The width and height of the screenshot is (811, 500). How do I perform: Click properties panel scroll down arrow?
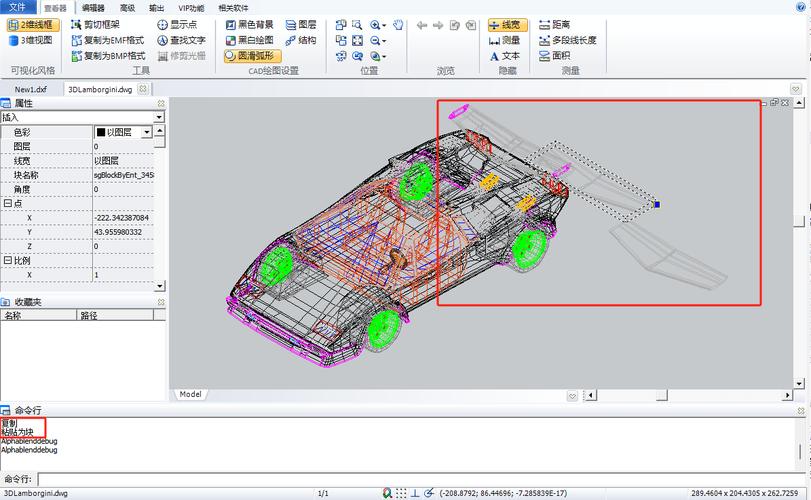point(160,285)
